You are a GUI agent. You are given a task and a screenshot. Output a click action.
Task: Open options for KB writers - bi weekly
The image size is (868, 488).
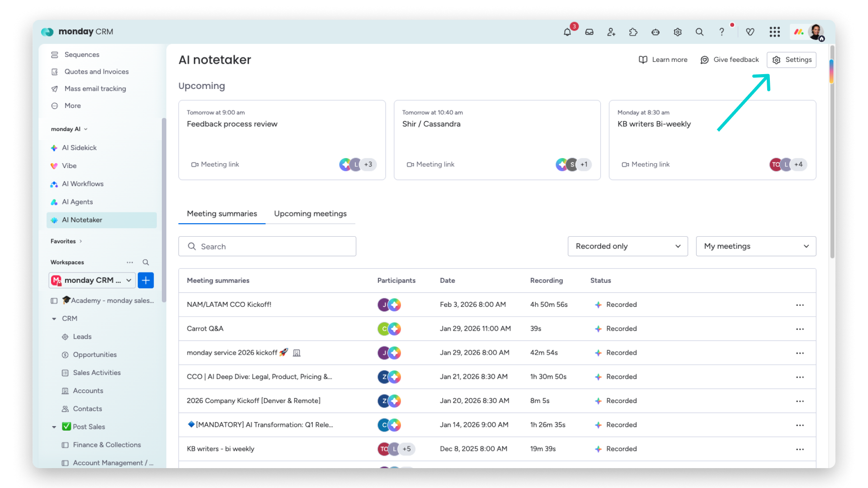(800, 449)
